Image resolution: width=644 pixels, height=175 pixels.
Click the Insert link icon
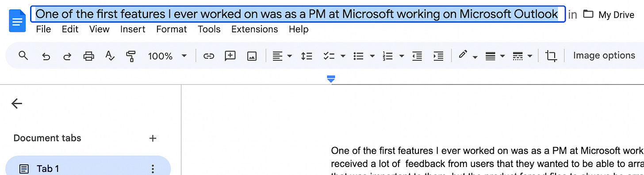pos(209,56)
